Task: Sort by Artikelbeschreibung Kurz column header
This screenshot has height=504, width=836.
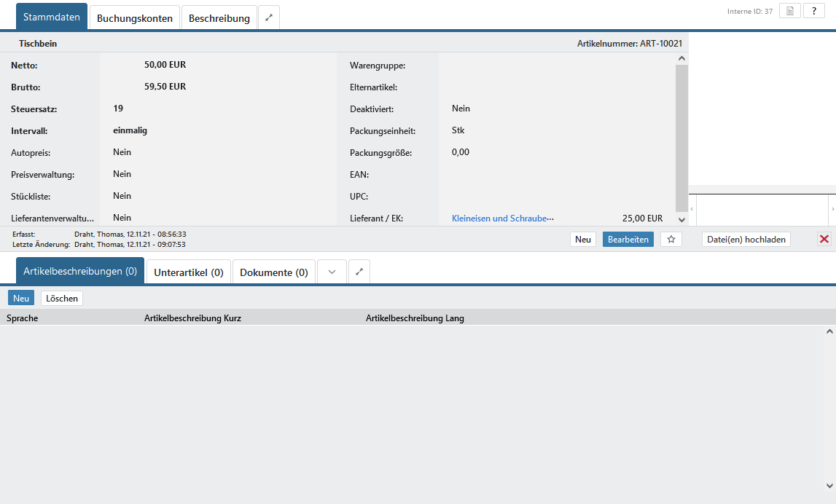Action: 192,318
